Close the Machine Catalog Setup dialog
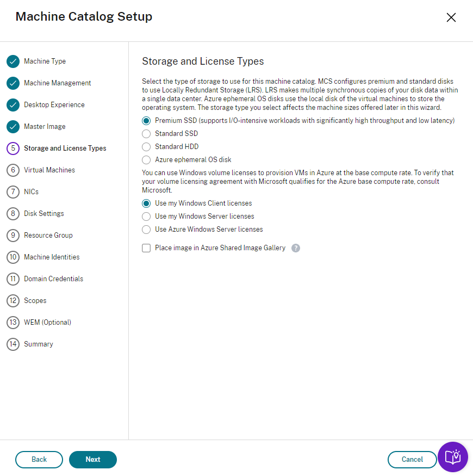 click(451, 17)
